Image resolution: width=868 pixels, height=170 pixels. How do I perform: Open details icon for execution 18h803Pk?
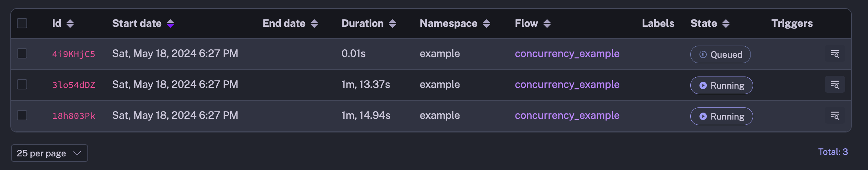[835, 116]
